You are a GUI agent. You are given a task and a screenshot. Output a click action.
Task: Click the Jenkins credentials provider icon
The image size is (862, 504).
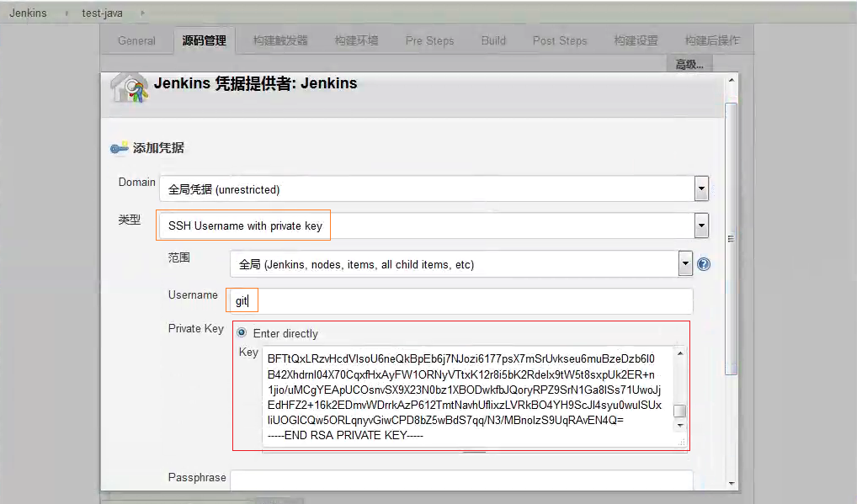[130, 88]
